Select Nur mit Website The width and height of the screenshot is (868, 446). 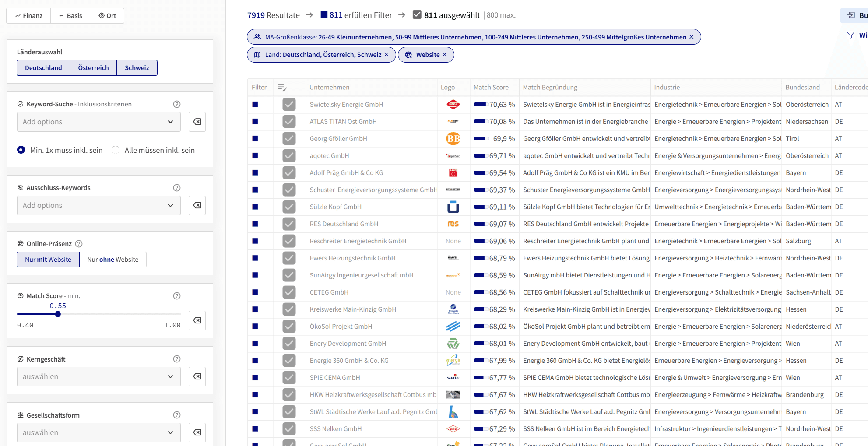tap(48, 260)
